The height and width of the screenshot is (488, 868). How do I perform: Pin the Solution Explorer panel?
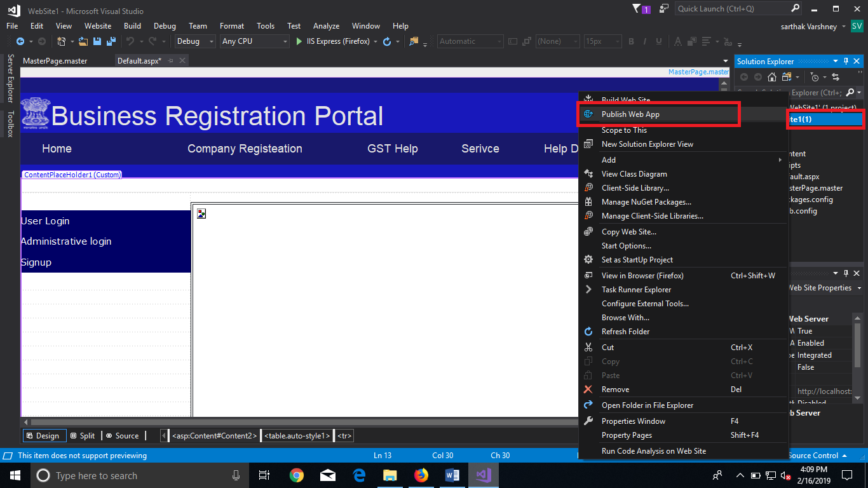pos(846,62)
